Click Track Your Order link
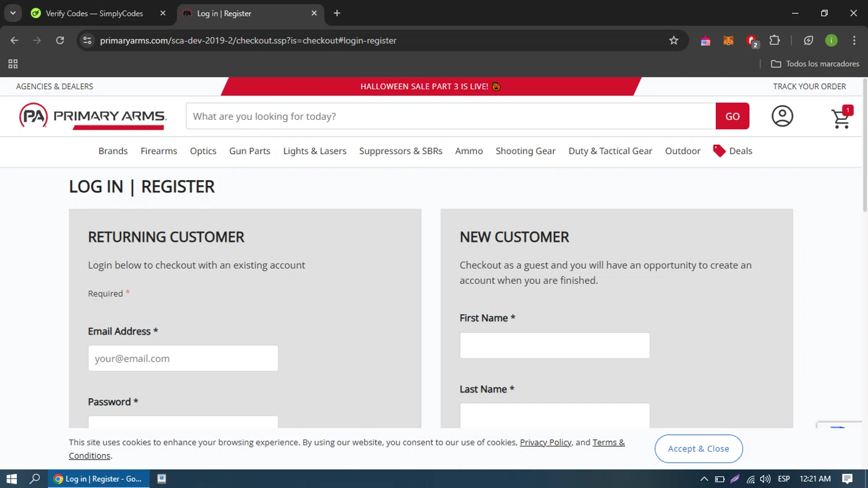This screenshot has width=868, height=488. click(x=810, y=86)
